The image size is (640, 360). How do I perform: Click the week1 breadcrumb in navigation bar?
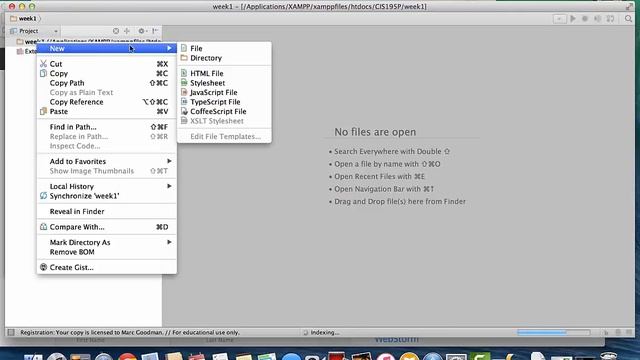[24, 18]
